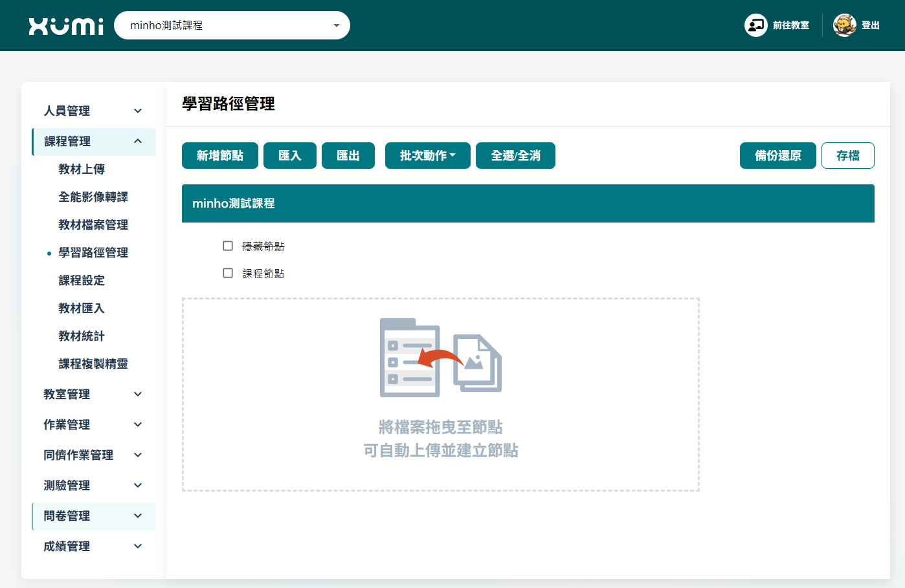Viewport: 905px width, 588px height.
Task: Select 課程複製精靈 in the sidebar
Action: click(93, 364)
